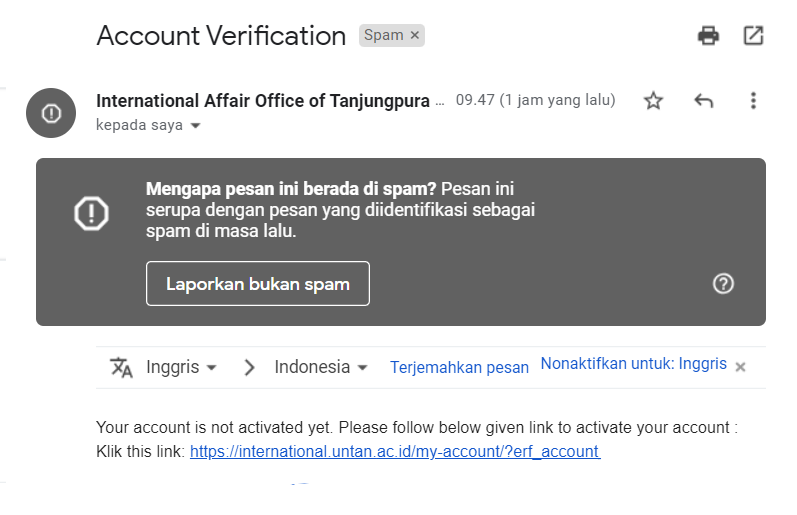The image size is (797, 515).
Task: Reply to sender using arrow icon
Action: pos(703,101)
